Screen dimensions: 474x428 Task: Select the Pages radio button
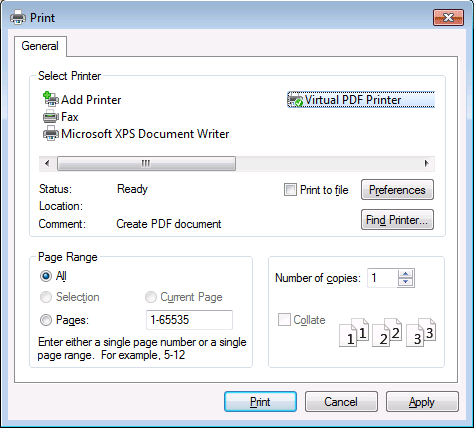[x=46, y=320]
